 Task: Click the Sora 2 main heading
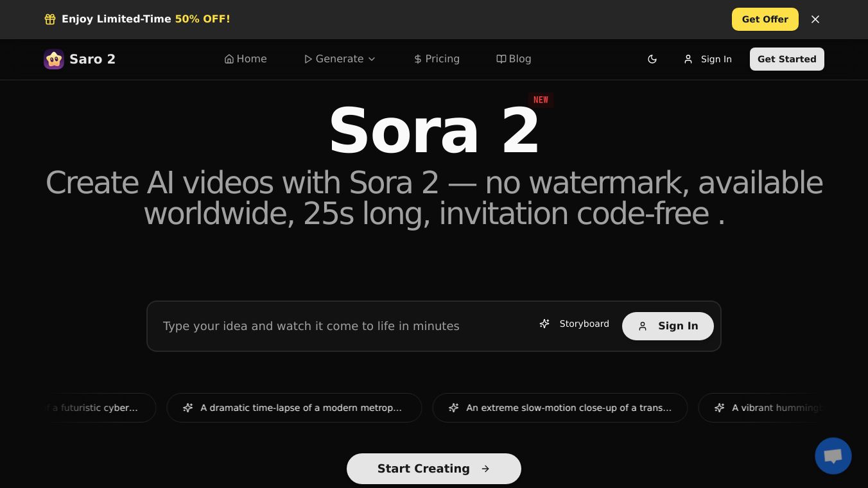click(x=434, y=130)
